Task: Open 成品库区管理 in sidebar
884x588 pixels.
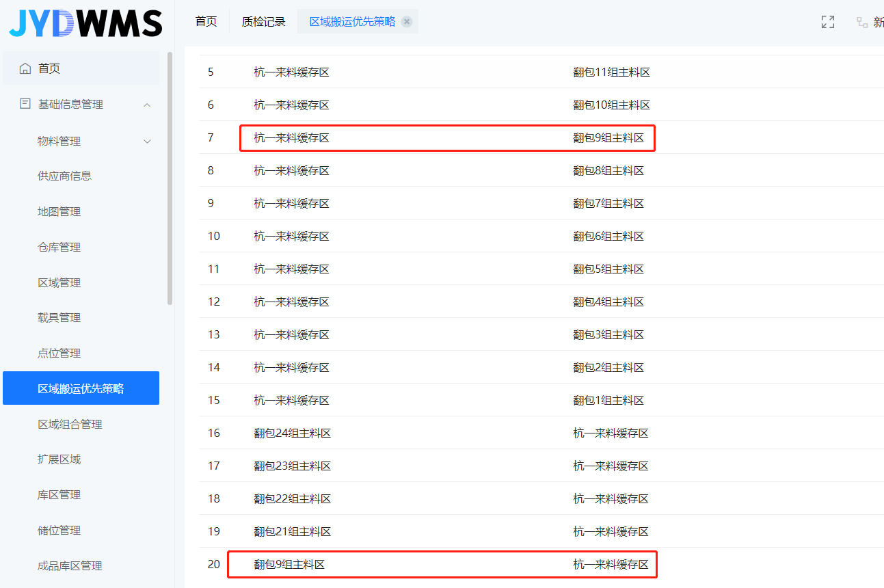Action: (70, 565)
